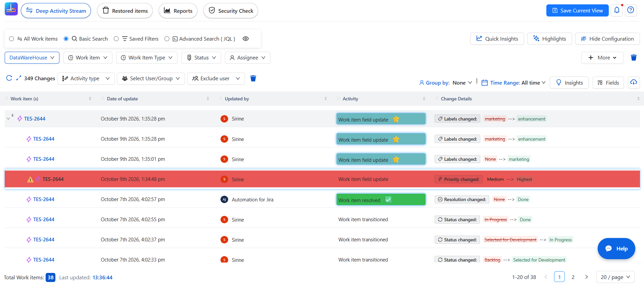The height and width of the screenshot is (284, 644).
Task: Toggle the eye icon next to Advanced Search
Action: coord(246,39)
